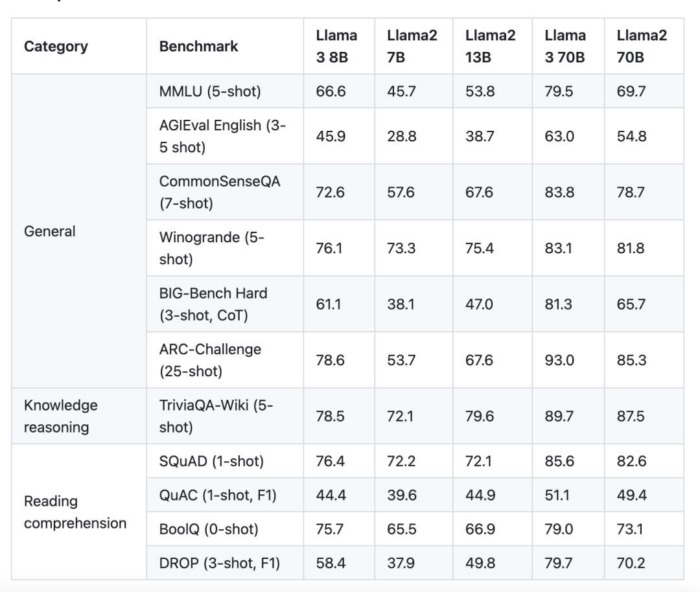Click the Category column header
This screenshot has height=592, width=700.
[x=56, y=47]
